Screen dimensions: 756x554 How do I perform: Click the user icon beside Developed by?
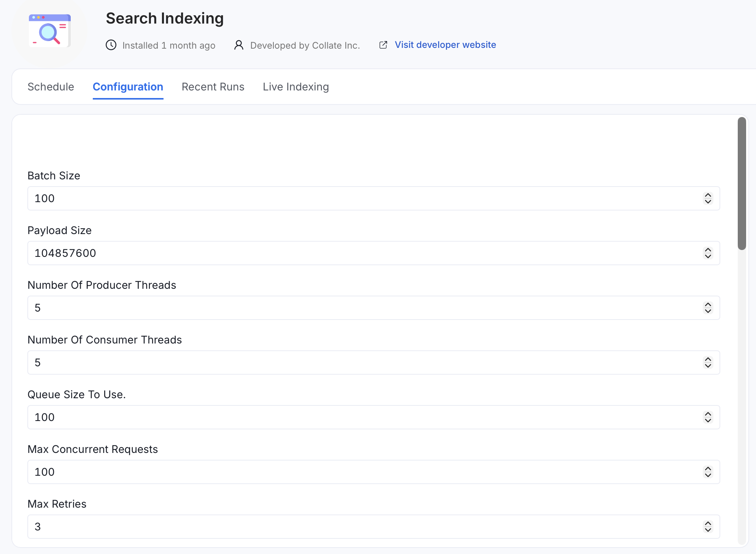click(239, 45)
